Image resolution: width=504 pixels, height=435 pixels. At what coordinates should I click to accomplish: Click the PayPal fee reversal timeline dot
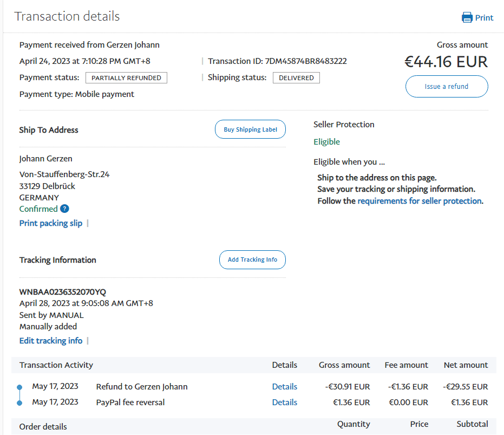click(x=19, y=402)
